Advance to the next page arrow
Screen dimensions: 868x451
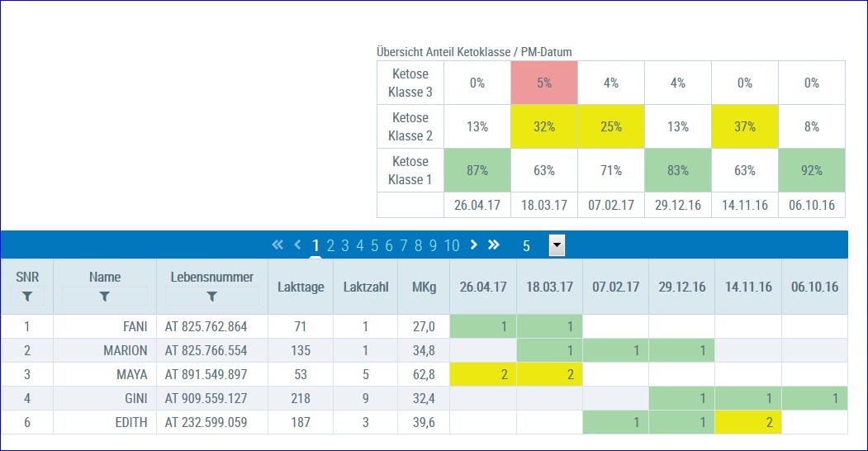click(473, 244)
